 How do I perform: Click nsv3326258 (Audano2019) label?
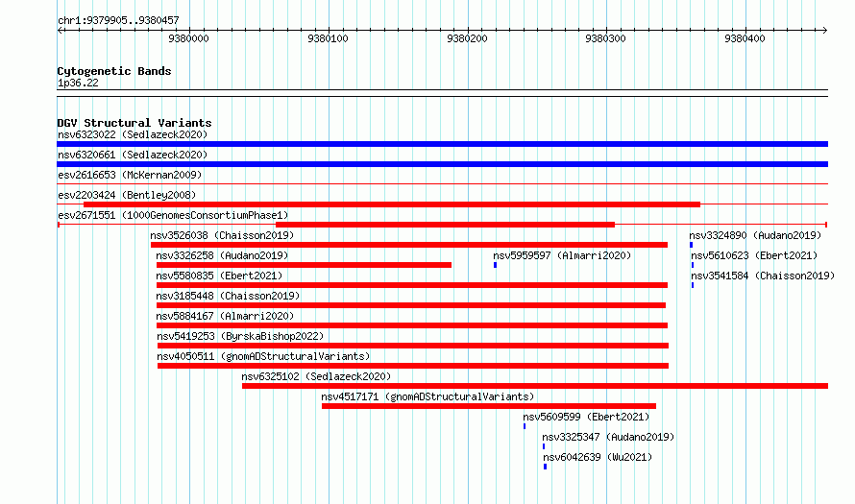[222, 255]
